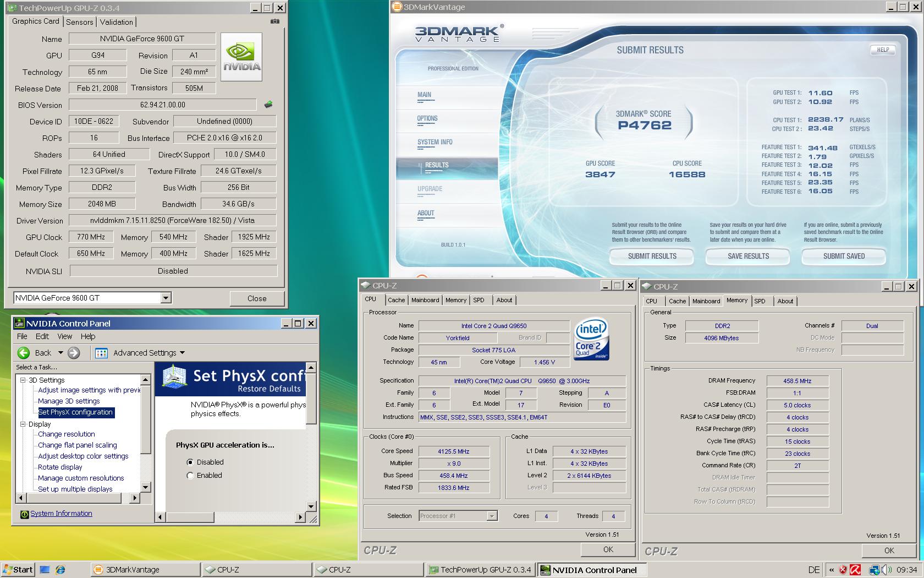The image size is (924, 578).
Task: Switch to Mainboard tab in left CPU-Z window
Action: coord(425,300)
